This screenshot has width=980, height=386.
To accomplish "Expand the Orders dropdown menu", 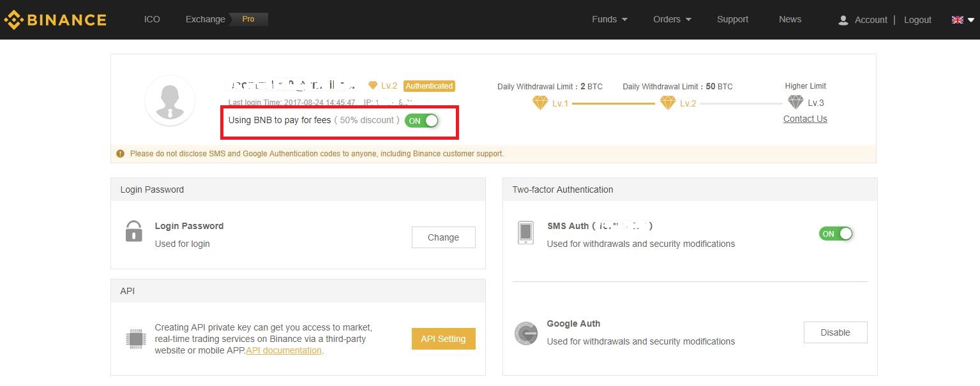I will (x=672, y=19).
